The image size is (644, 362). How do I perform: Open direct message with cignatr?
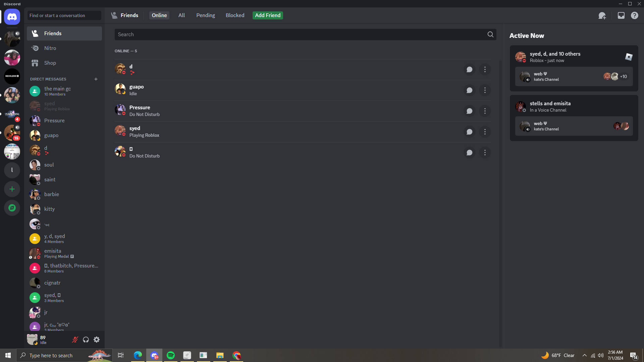(64, 283)
